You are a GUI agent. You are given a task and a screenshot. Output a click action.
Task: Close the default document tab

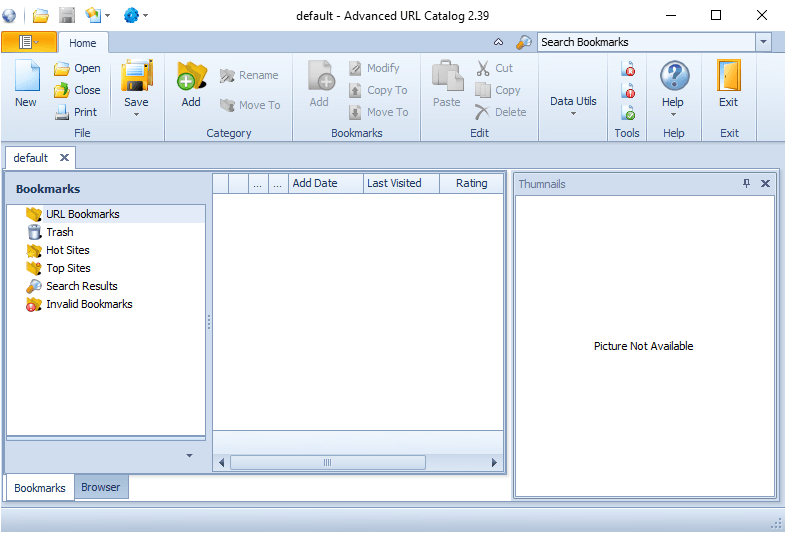[x=64, y=158]
